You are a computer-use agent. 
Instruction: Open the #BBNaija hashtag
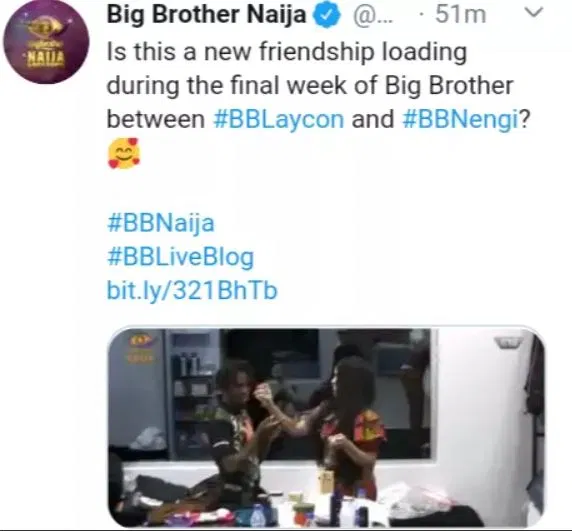(161, 223)
